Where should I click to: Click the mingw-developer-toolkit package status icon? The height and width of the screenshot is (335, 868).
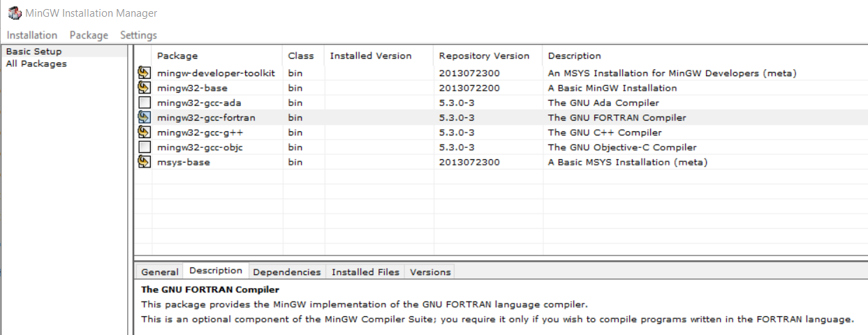pyautogui.click(x=145, y=73)
